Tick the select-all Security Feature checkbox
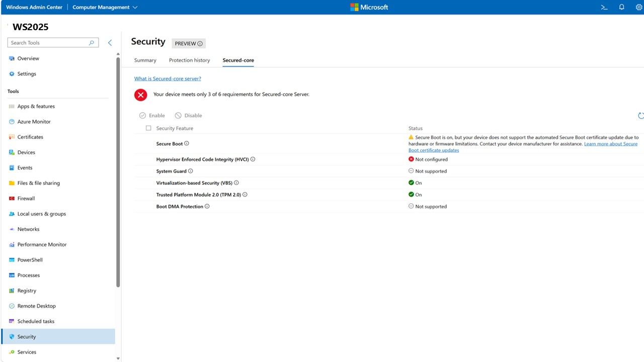Image resolution: width=644 pixels, height=362 pixels. pos(148,128)
